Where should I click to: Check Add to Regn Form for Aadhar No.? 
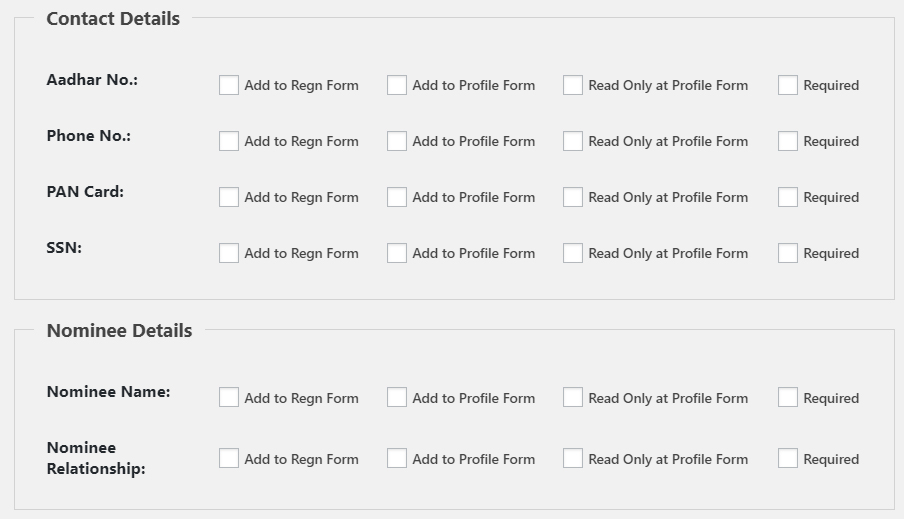point(229,85)
